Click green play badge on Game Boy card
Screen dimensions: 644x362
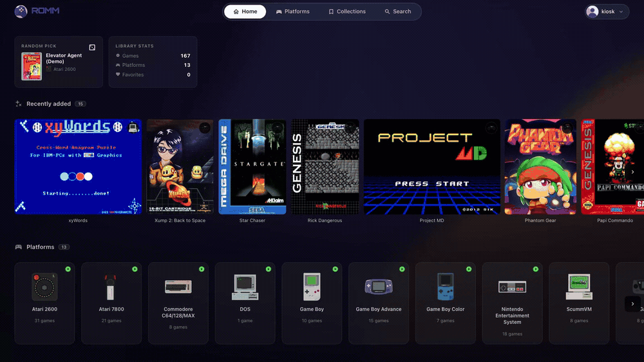coord(335,269)
